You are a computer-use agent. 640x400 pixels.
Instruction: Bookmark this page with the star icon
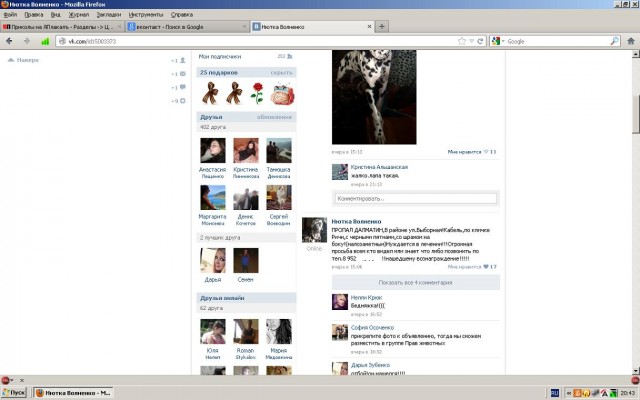coord(462,41)
